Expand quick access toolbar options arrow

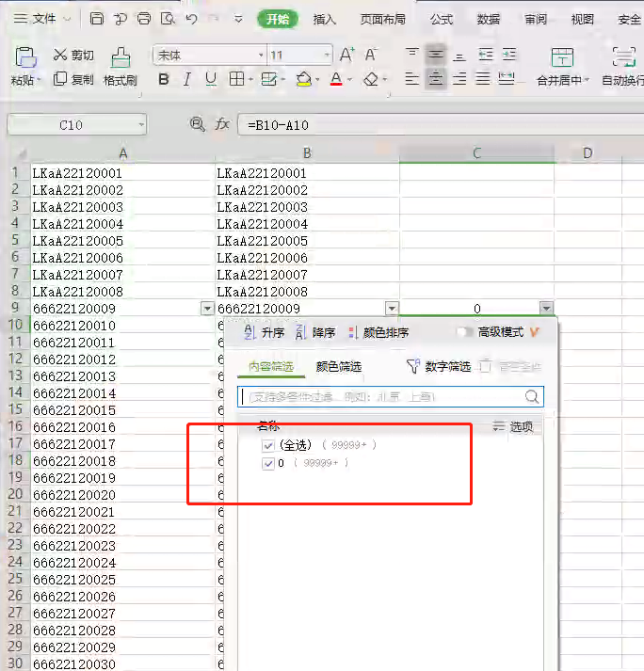tap(238, 19)
